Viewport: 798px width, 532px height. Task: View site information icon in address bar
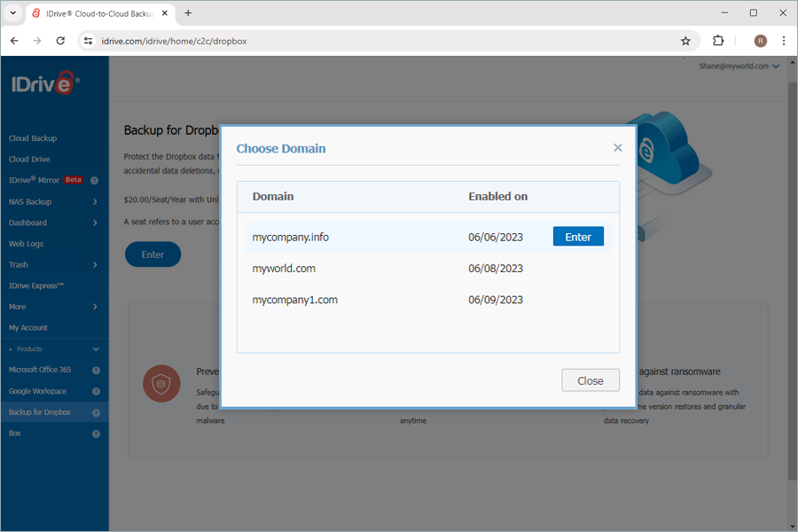pyautogui.click(x=88, y=41)
